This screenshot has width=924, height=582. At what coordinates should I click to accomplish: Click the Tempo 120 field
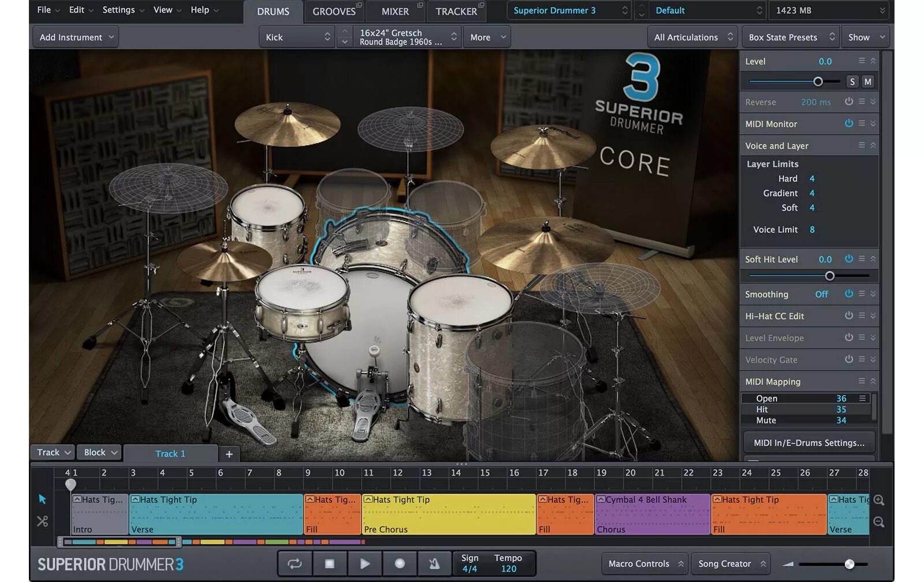508,564
